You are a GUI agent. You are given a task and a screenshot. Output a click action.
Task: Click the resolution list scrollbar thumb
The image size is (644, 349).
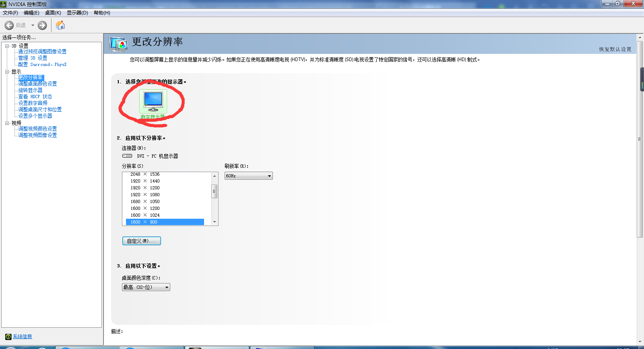coord(215,191)
